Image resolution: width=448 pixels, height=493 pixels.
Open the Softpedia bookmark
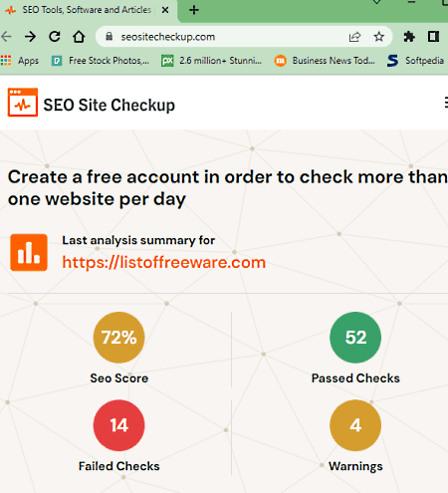point(416,61)
